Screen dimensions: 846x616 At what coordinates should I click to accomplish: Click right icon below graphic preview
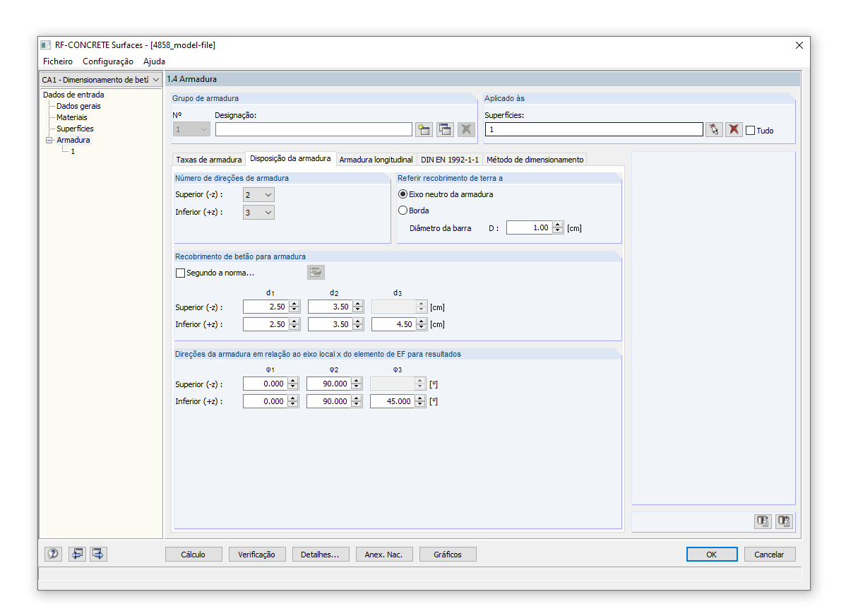coord(784,521)
